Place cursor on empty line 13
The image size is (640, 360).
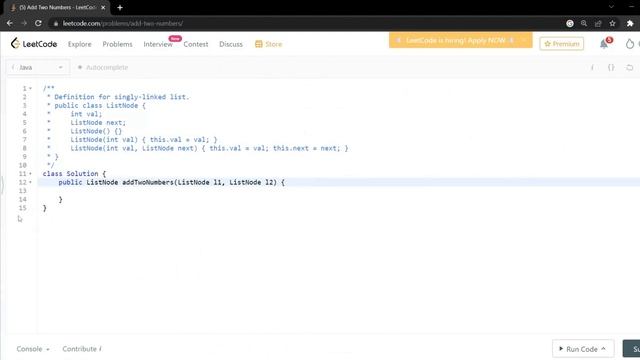(x=339, y=191)
